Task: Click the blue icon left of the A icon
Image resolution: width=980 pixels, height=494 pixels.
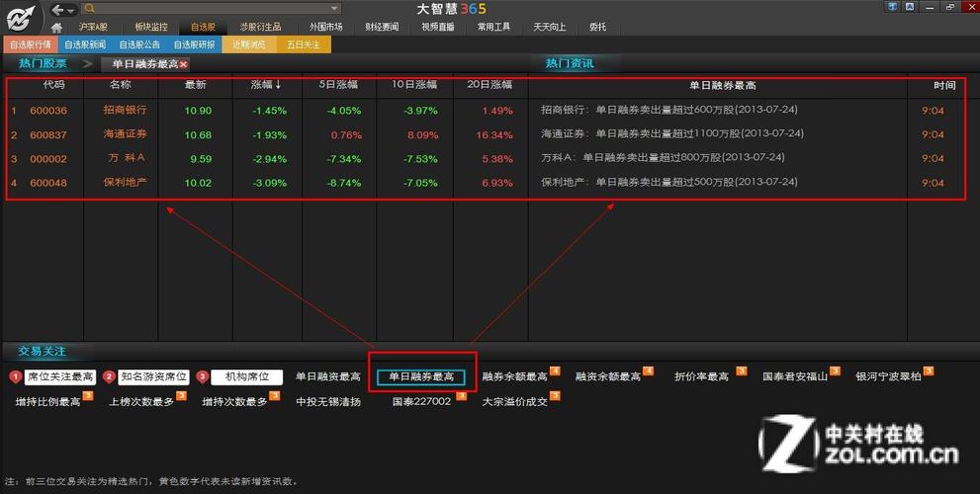Action: [892, 7]
